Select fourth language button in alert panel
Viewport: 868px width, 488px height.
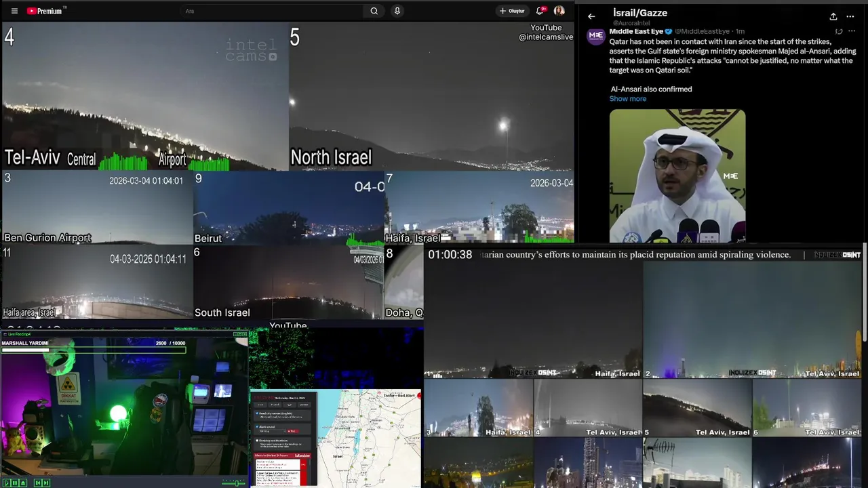[x=304, y=405]
